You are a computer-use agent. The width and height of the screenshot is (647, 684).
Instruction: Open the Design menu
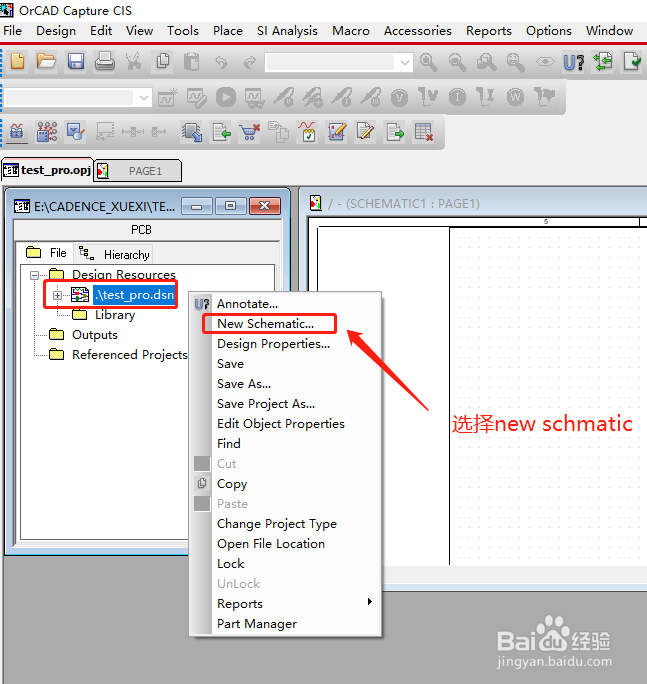pyautogui.click(x=56, y=31)
